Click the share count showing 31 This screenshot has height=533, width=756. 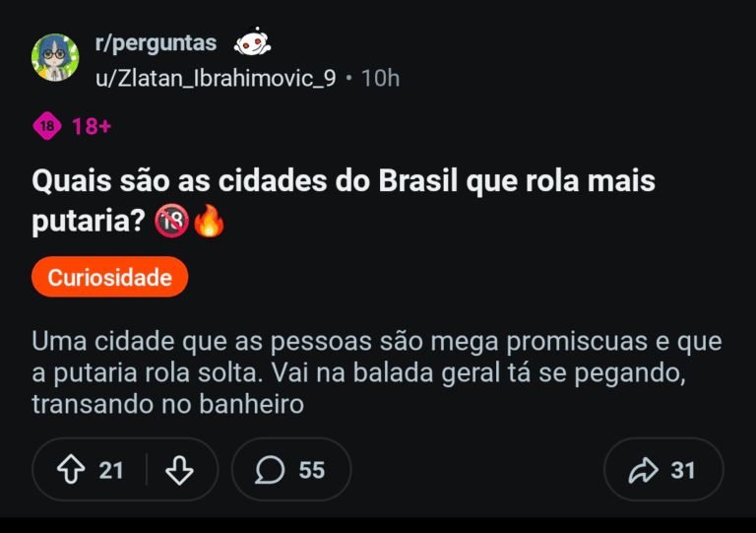pyautogui.click(x=683, y=470)
